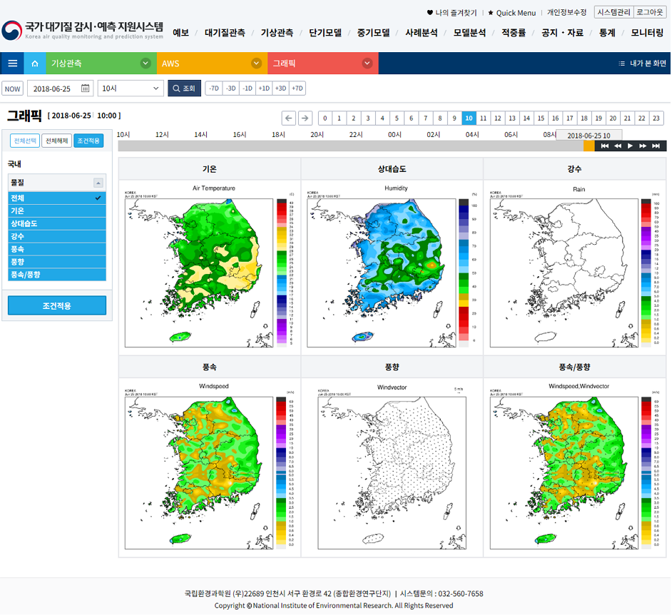Click the large 조건적용 button below the list
672x616 pixels.
pos(57,306)
